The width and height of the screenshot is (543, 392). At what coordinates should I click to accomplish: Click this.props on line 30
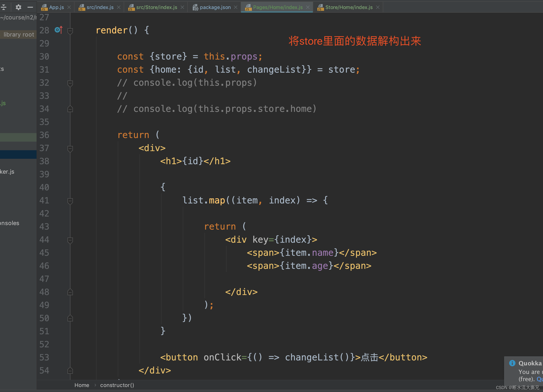(230, 57)
